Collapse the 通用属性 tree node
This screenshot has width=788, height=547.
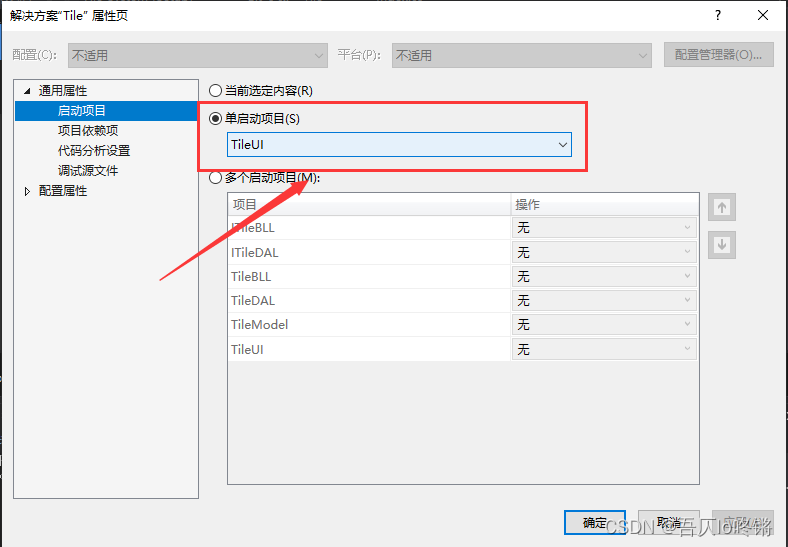coord(27,91)
